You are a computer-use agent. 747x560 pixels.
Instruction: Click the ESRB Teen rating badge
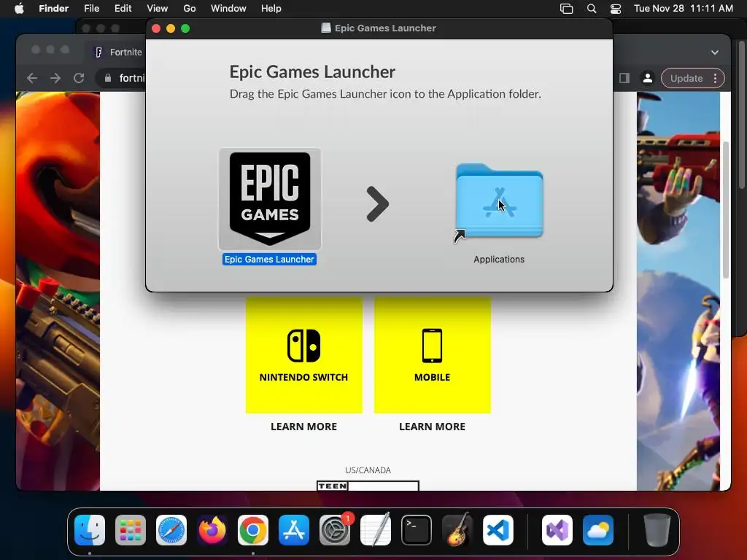click(368, 486)
